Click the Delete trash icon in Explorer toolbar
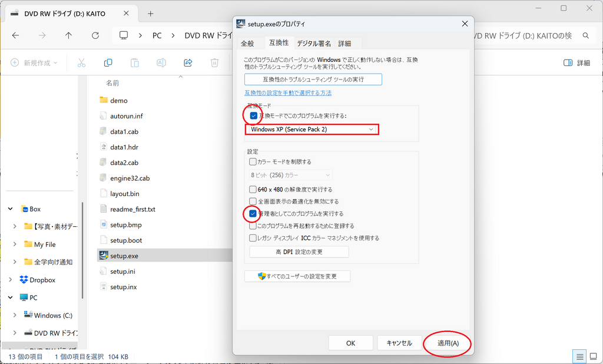Viewport: 603px width, 364px height. coord(214,62)
